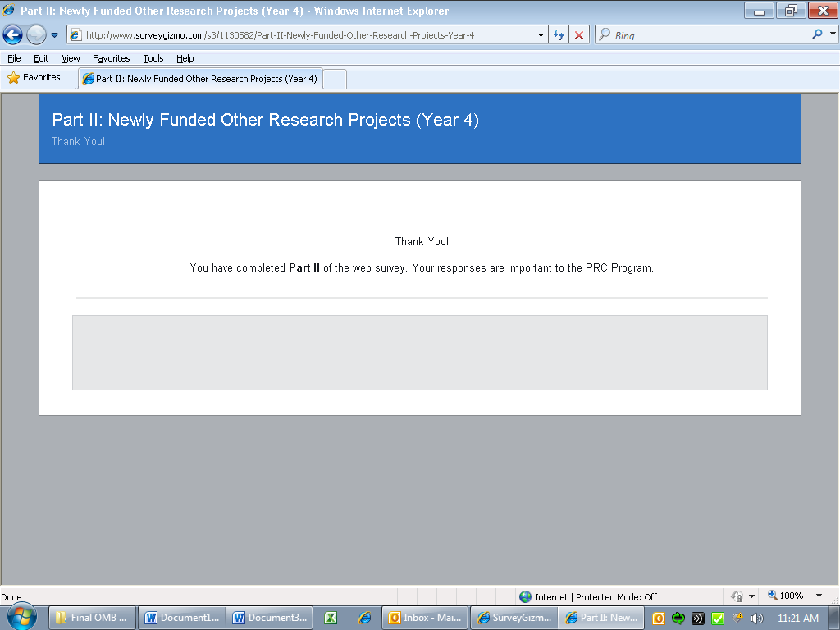Image resolution: width=840 pixels, height=630 pixels.
Task: Open the Excel icon in taskbar
Action: point(331,618)
